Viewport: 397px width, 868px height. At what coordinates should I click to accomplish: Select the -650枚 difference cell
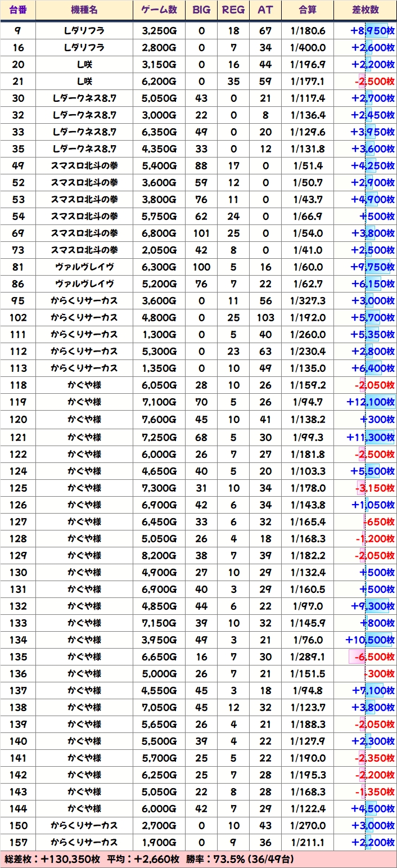[x=366, y=521]
